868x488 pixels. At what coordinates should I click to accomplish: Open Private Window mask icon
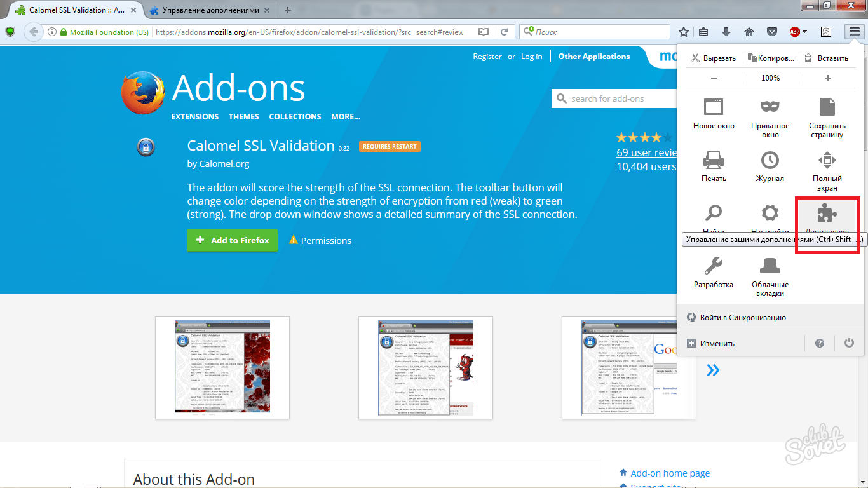[770, 107]
